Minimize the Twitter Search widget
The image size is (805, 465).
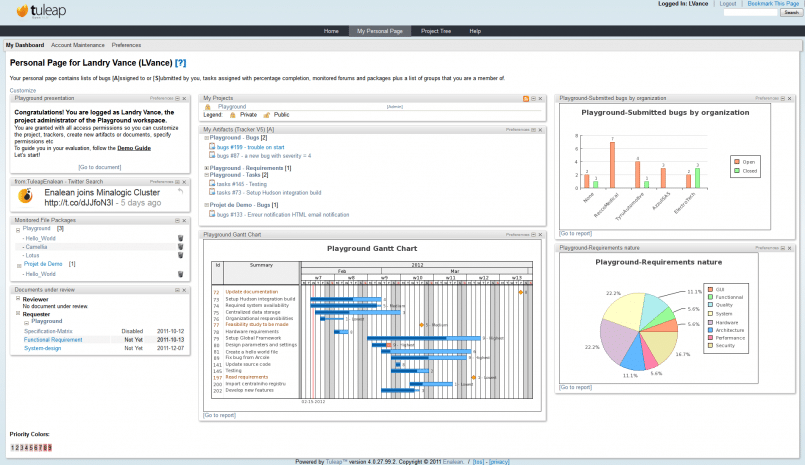tap(178, 182)
